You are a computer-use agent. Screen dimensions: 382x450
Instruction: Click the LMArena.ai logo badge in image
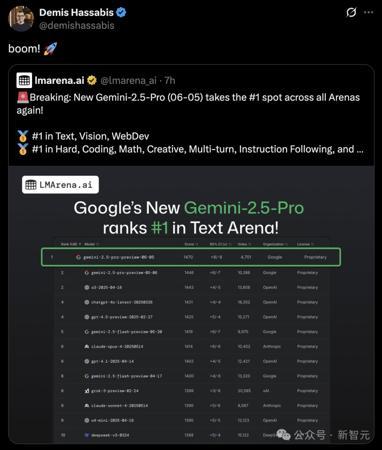(x=60, y=185)
